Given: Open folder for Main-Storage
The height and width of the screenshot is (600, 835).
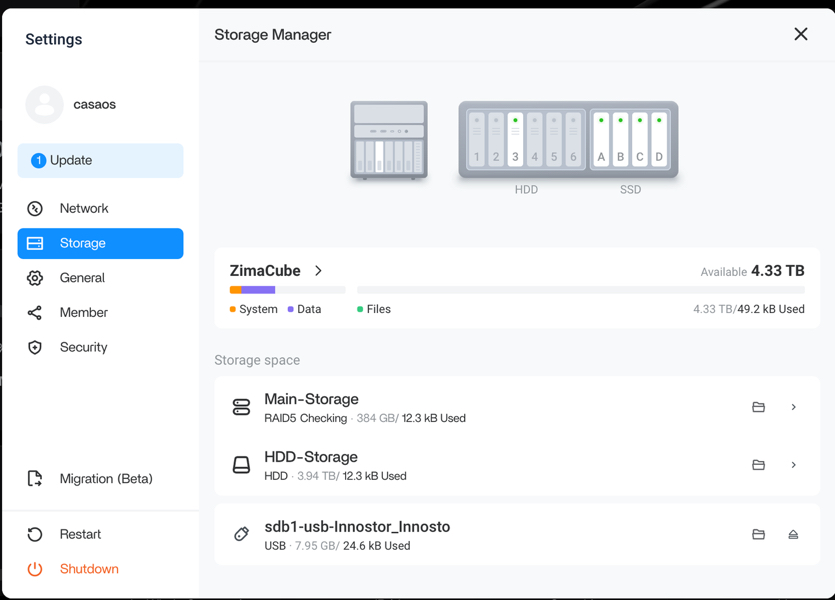Looking at the screenshot, I should pos(758,407).
